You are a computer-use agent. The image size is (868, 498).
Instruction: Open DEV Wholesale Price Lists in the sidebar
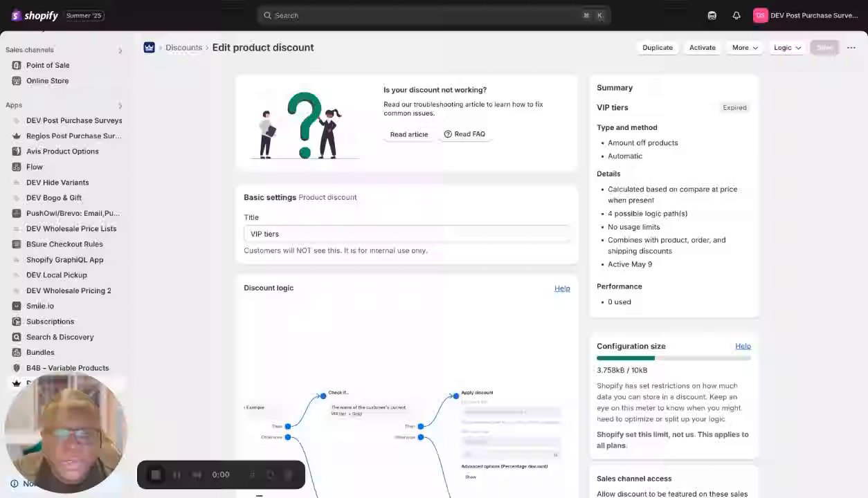(x=71, y=229)
